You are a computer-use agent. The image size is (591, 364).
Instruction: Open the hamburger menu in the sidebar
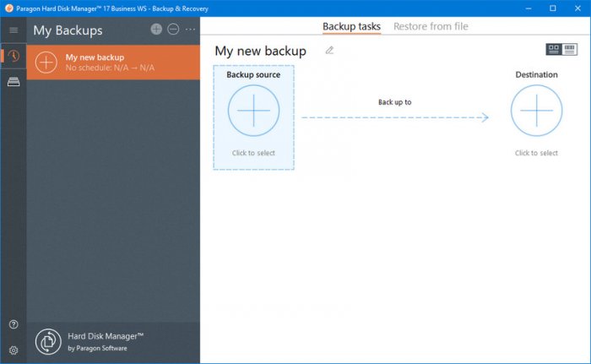pos(13,30)
